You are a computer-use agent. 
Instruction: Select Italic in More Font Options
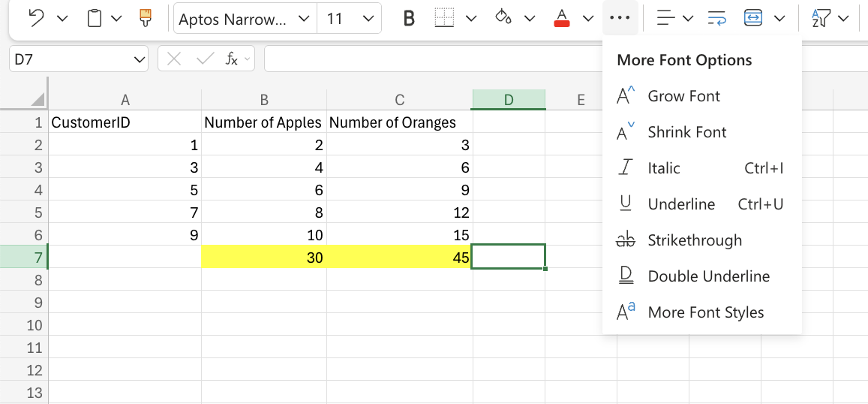702,168
